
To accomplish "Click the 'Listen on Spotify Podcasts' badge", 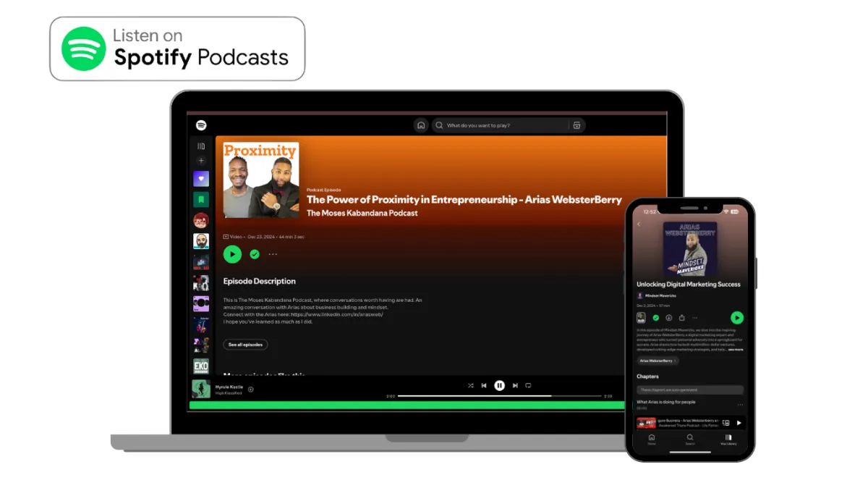I will click(x=177, y=49).
